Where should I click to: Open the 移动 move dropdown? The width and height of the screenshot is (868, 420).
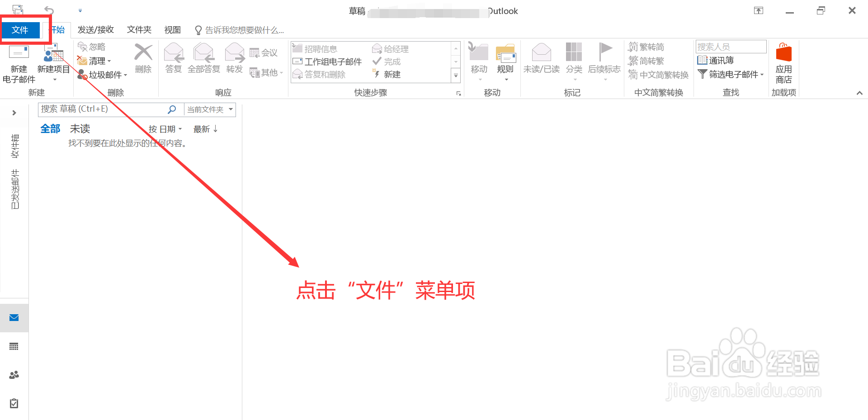click(x=479, y=61)
